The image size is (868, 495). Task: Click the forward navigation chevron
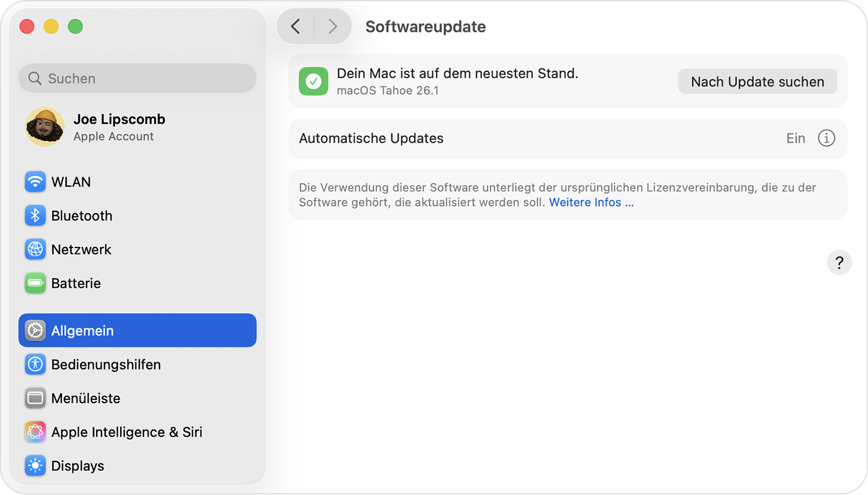pos(333,26)
